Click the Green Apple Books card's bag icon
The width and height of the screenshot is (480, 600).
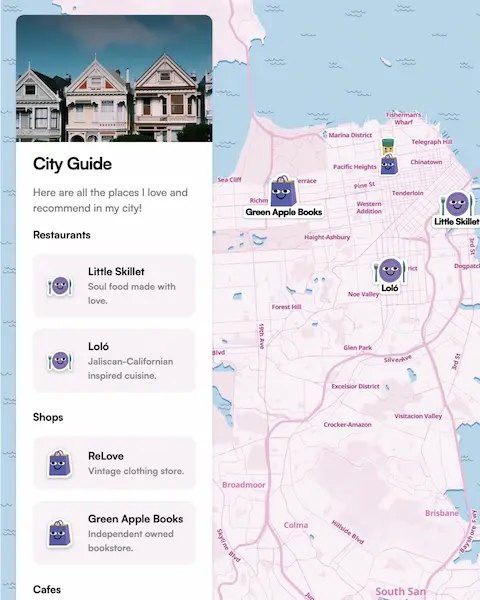pyautogui.click(x=60, y=533)
